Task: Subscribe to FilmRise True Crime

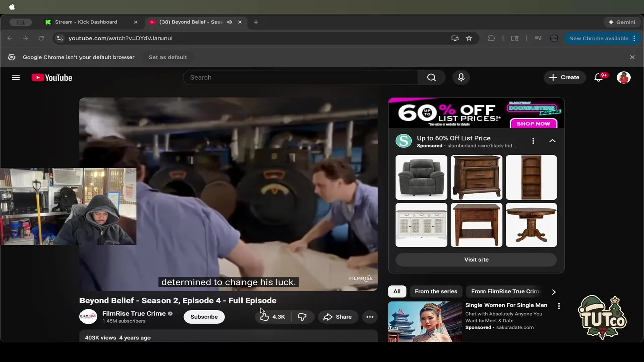Action: point(204,317)
